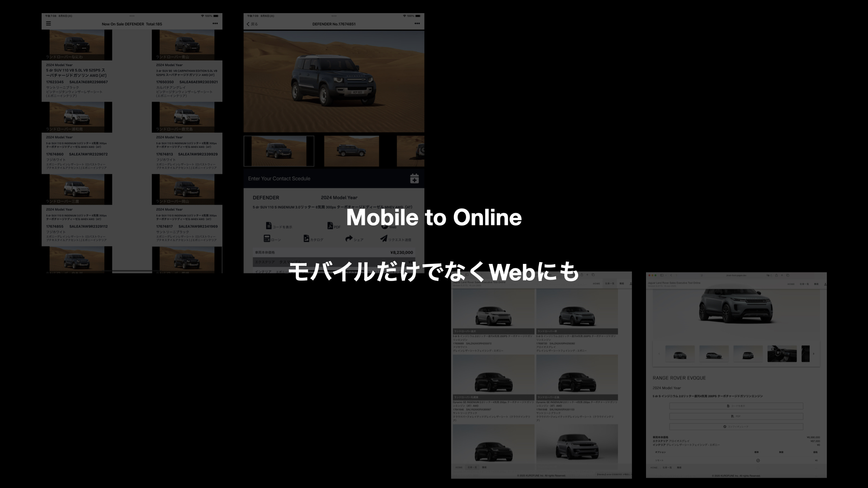Click the PDF button on Evoque web page

click(x=736, y=416)
